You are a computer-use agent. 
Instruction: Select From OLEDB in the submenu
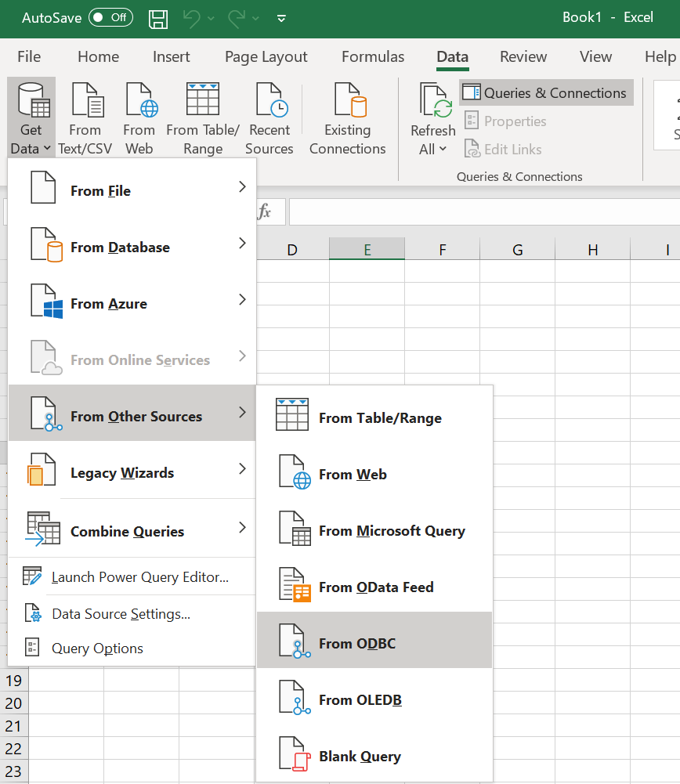coord(374,696)
